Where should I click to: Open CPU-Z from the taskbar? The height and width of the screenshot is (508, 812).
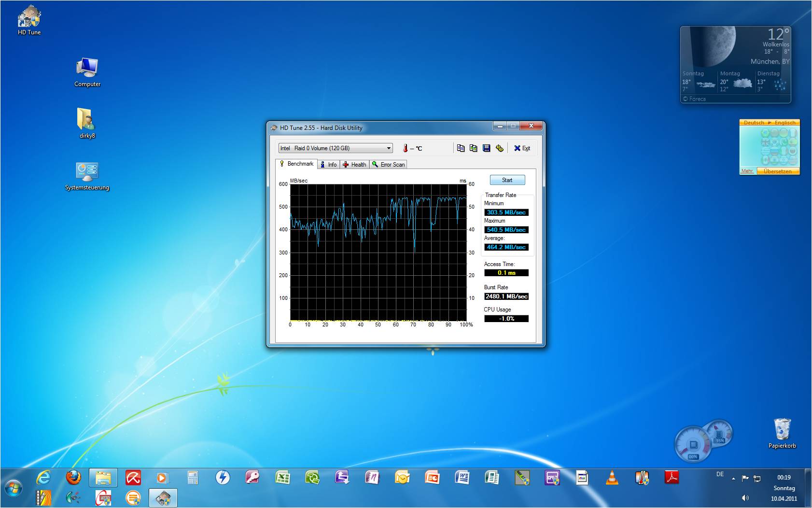(x=552, y=478)
